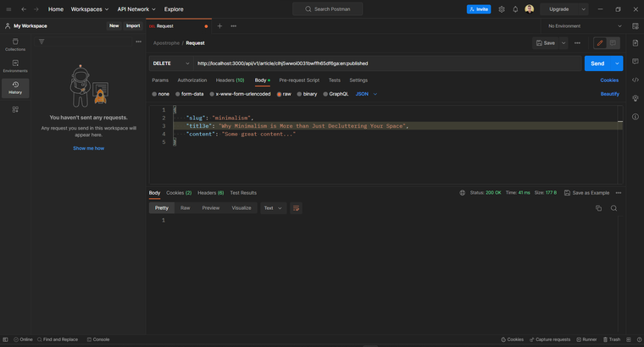This screenshot has width=644, height=347.
Task: Select the binary body type
Action: click(307, 94)
